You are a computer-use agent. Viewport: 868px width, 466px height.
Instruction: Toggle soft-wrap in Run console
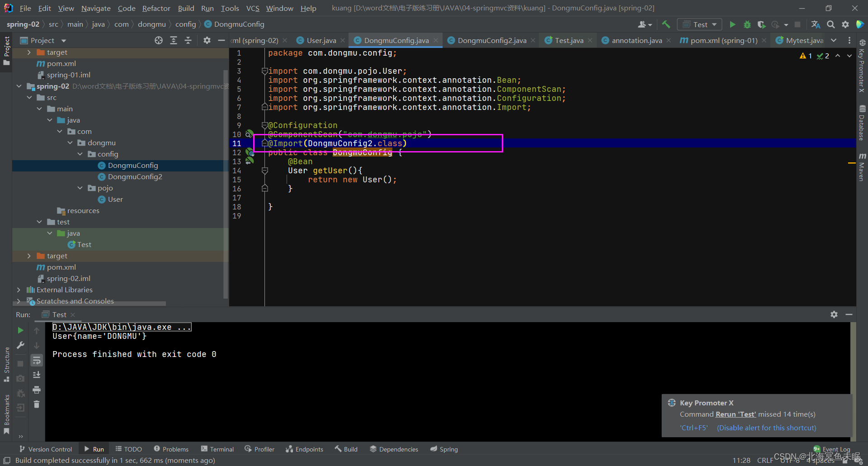tap(37, 360)
